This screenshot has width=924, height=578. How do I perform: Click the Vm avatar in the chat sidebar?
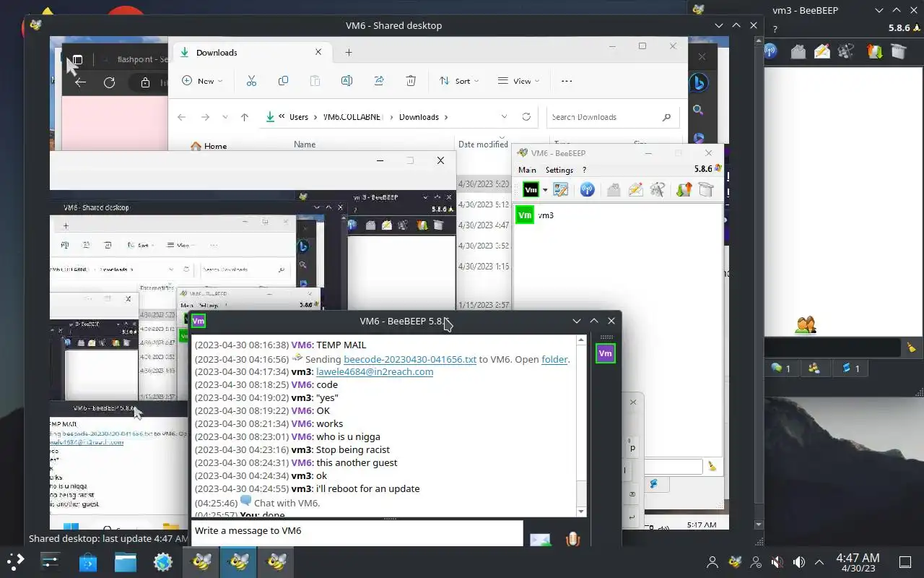tap(605, 353)
